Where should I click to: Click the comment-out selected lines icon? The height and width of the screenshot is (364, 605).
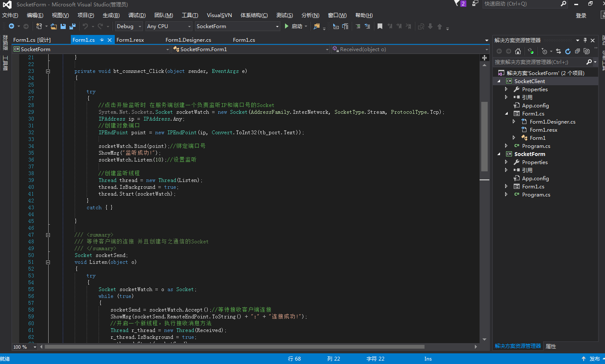tap(358, 26)
